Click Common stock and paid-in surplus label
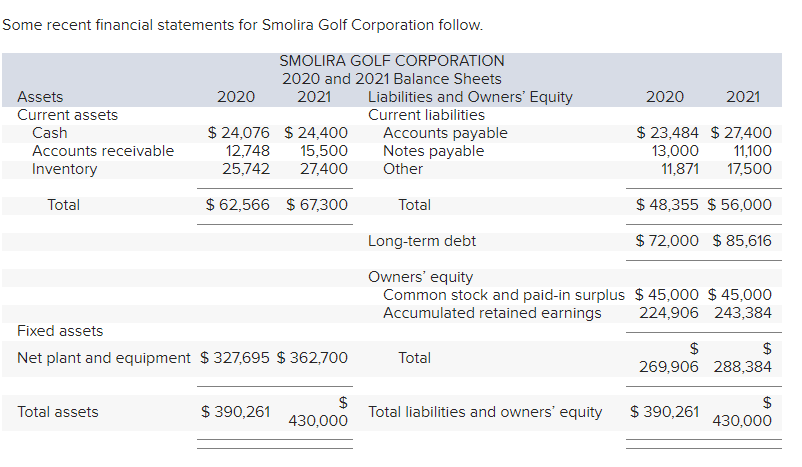Image resolution: width=802 pixels, height=467 pixels. click(x=504, y=295)
